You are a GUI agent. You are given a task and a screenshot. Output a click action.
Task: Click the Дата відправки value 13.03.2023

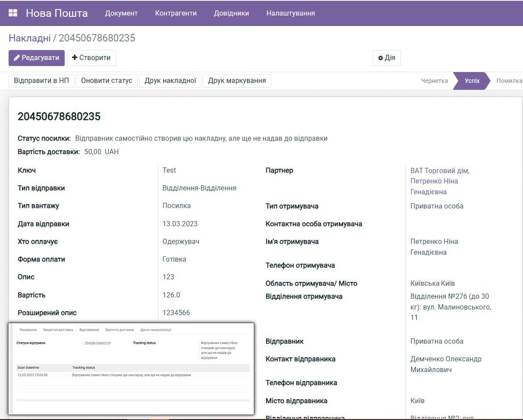point(180,224)
